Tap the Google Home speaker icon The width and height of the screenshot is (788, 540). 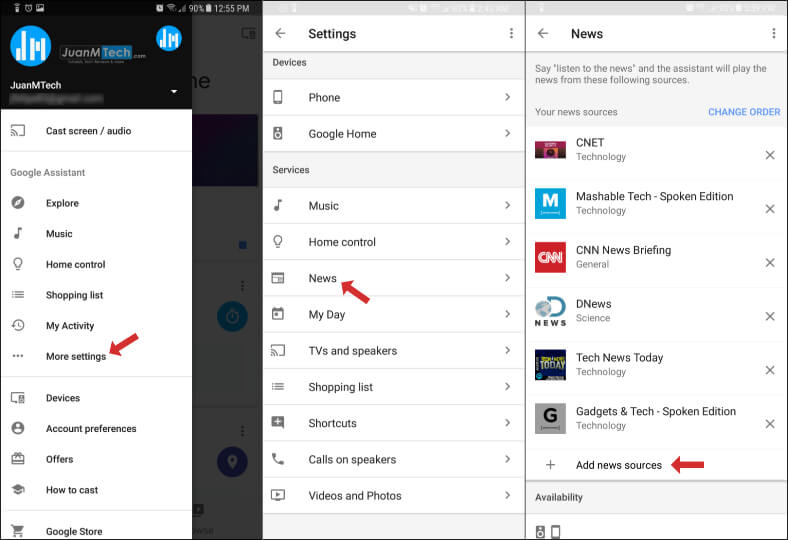click(277, 133)
